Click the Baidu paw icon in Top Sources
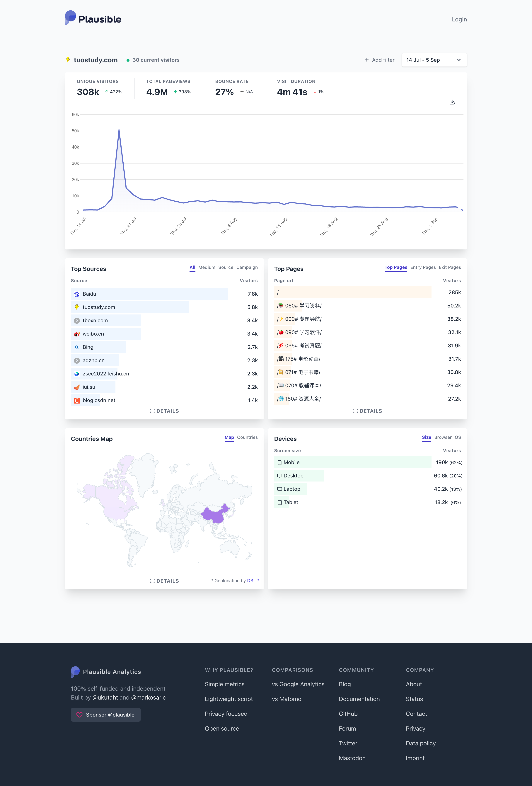The image size is (532, 786). [x=77, y=294]
